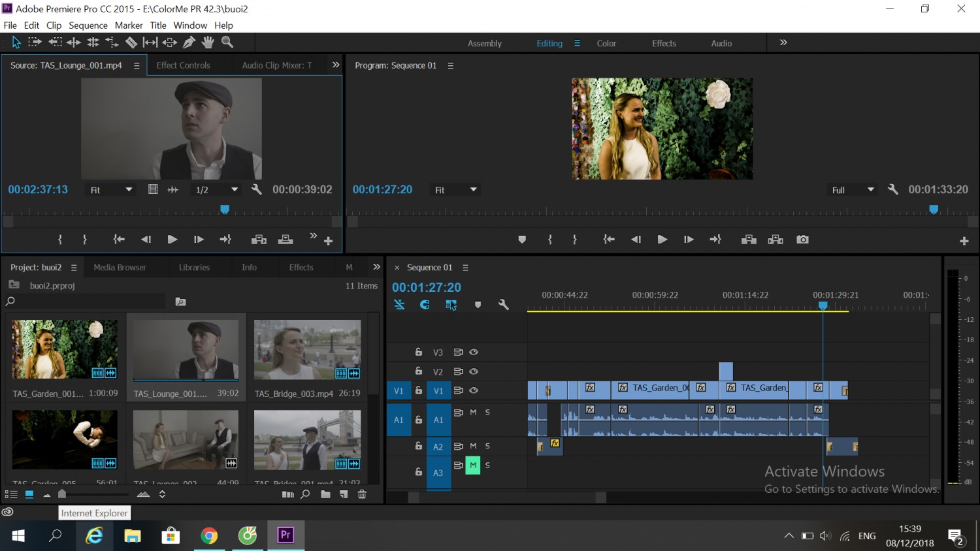Click Insert button in Source Monitor
The image size is (980, 551).
[x=259, y=240]
